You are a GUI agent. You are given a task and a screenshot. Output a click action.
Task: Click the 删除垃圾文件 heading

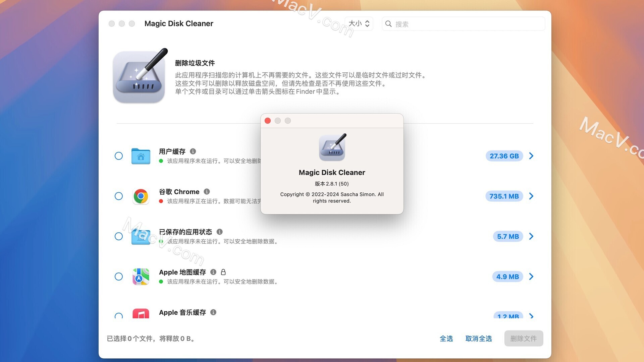pyautogui.click(x=195, y=63)
